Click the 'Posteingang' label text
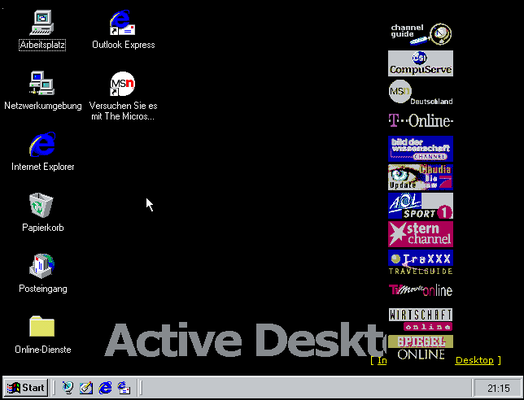524x400 pixels. pyautogui.click(x=43, y=288)
